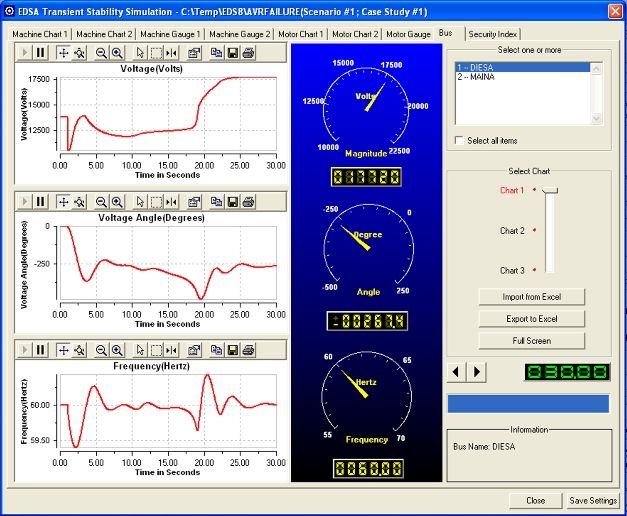The height and width of the screenshot is (516, 627).
Task: Print the Frequency chart
Action: coord(248,350)
